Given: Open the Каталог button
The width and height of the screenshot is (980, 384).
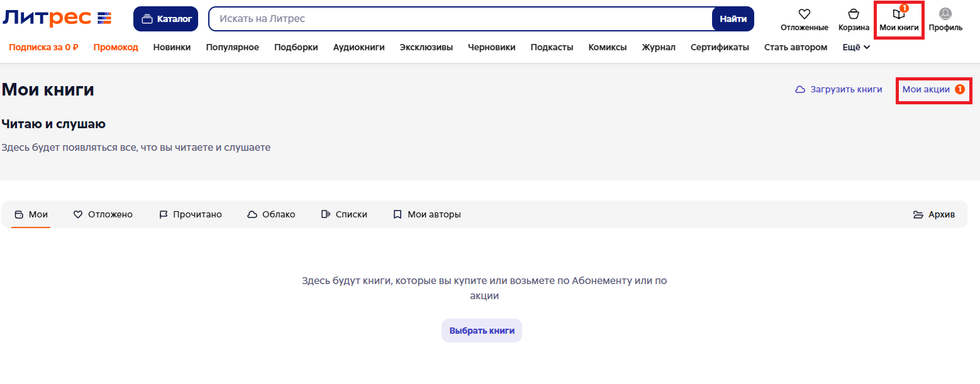Looking at the screenshot, I should 166,19.
